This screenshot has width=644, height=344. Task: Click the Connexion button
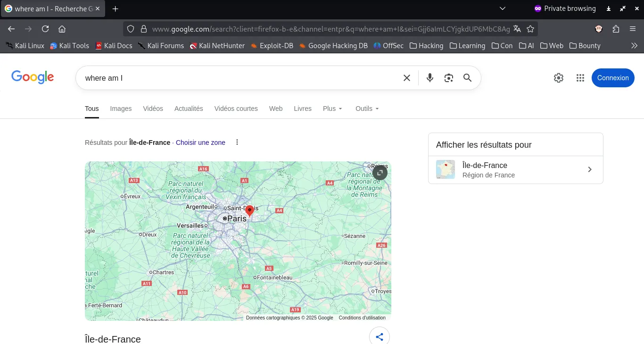612,78
